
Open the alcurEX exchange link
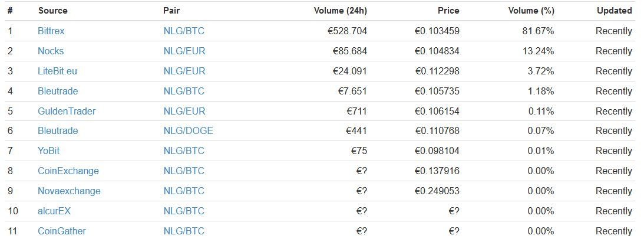tap(54, 211)
